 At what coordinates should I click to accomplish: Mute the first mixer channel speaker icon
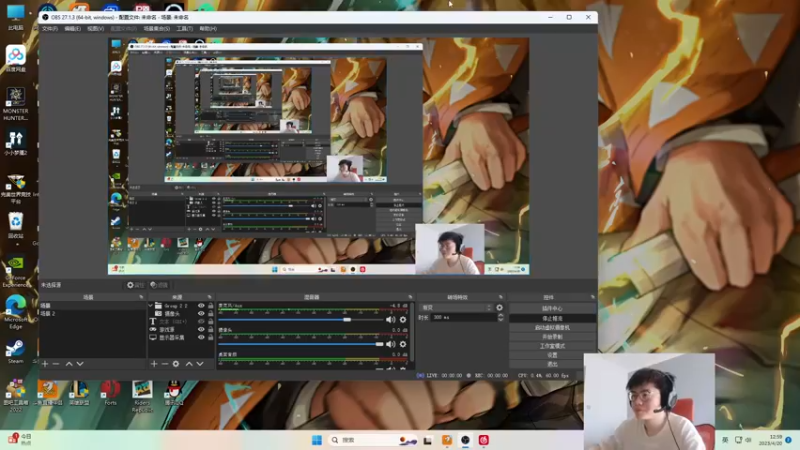click(391, 320)
